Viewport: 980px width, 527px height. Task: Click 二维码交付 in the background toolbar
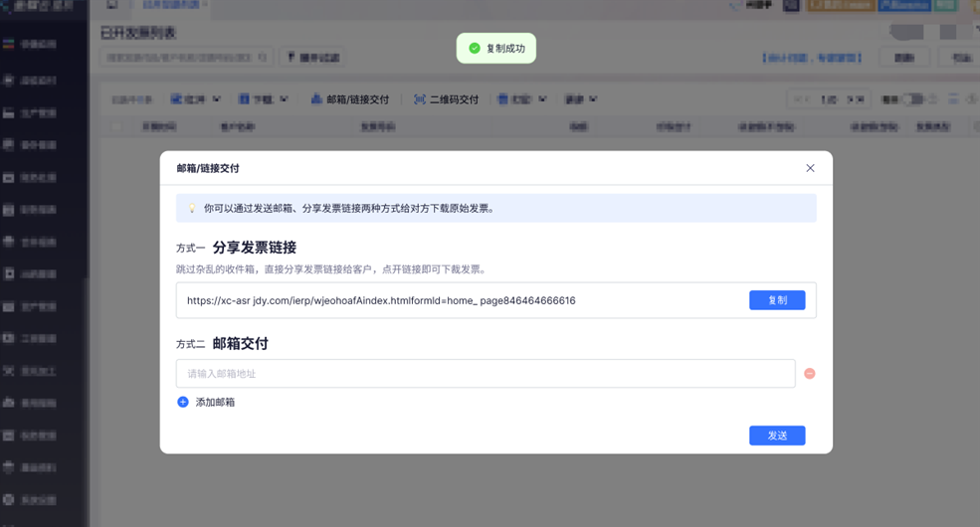454,99
